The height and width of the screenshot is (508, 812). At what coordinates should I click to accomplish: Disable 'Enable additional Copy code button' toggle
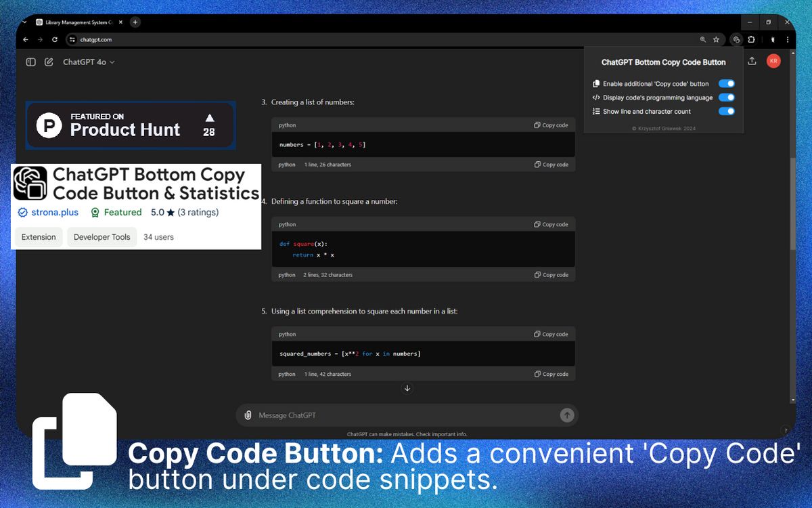click(726, 83)
